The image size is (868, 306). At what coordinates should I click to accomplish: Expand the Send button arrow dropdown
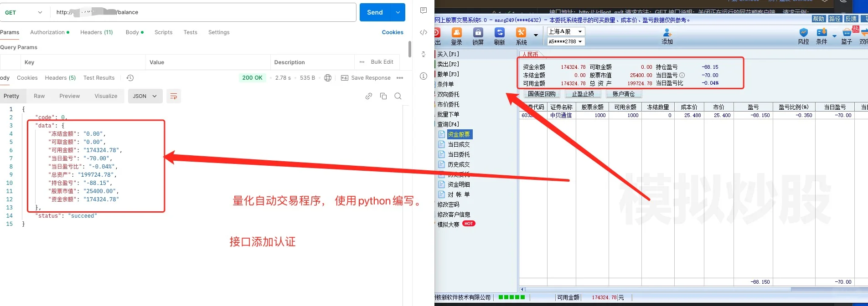[x=398, y=12]
